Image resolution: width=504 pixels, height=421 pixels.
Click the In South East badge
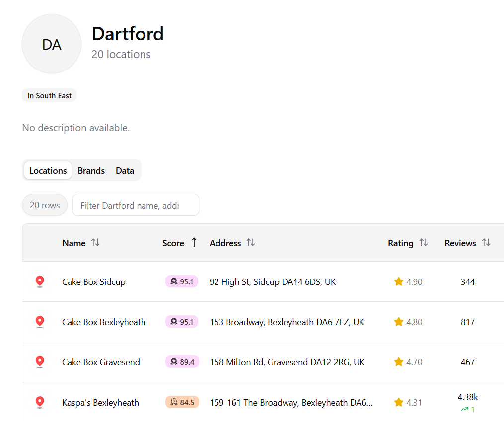pyautogui.click(x=49, y=95)
